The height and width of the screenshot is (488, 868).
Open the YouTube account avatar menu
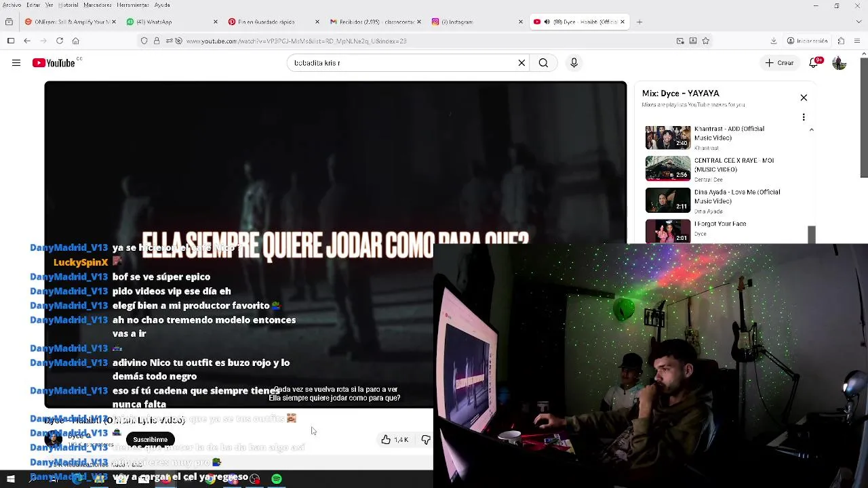840,63
